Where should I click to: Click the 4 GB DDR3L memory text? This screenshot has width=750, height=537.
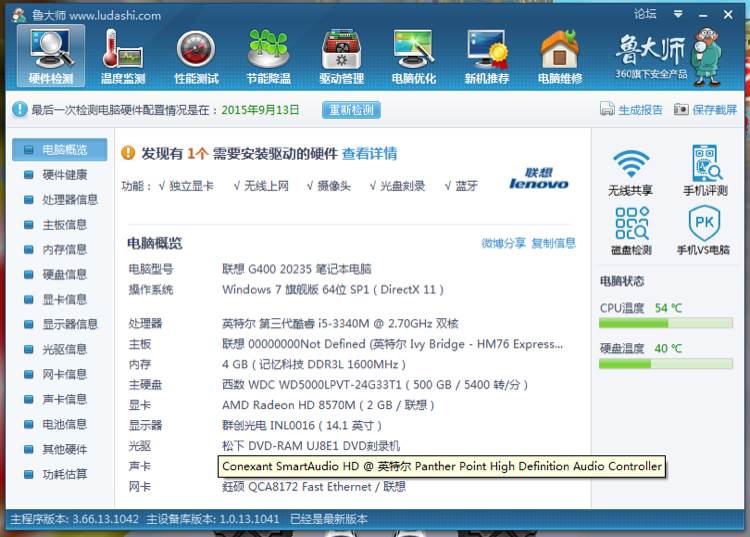click(x=314, y=364)
